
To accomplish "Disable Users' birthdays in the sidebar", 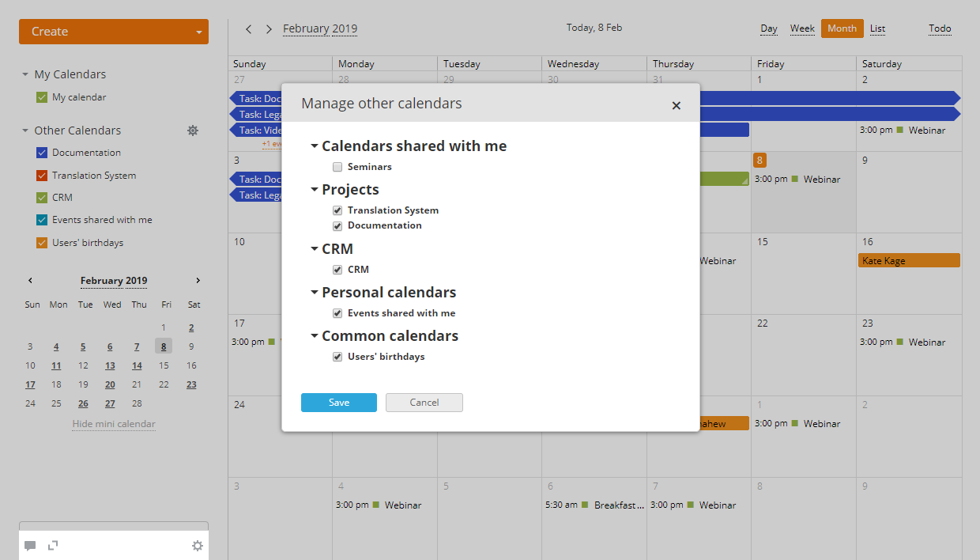I will [x=41, y=243].
